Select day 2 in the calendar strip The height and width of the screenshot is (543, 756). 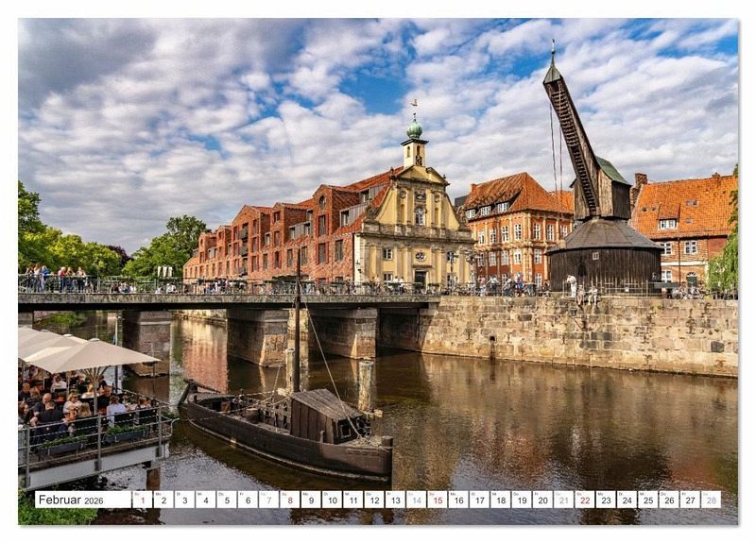click(163, 500)
